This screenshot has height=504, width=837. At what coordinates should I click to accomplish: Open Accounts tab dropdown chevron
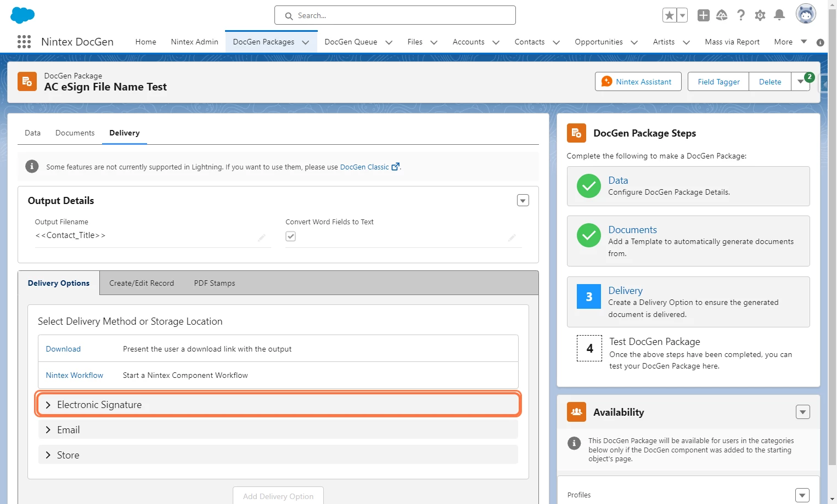496,42
